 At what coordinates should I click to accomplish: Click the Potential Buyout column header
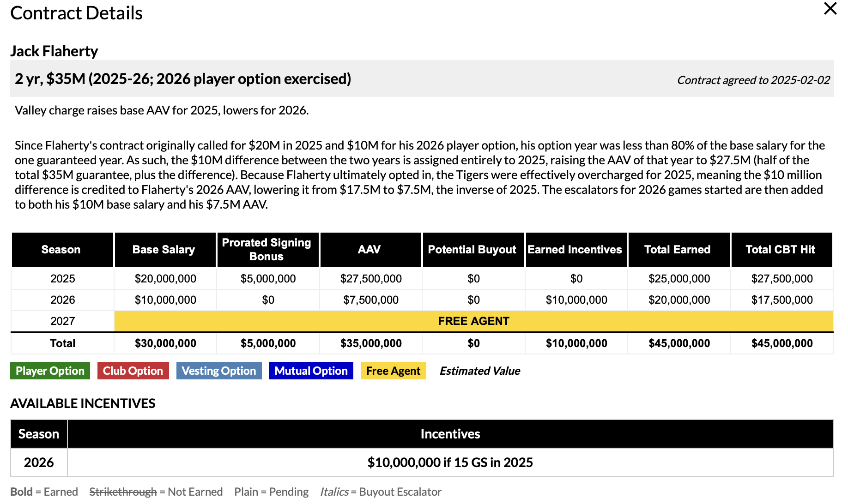[472, 250]
